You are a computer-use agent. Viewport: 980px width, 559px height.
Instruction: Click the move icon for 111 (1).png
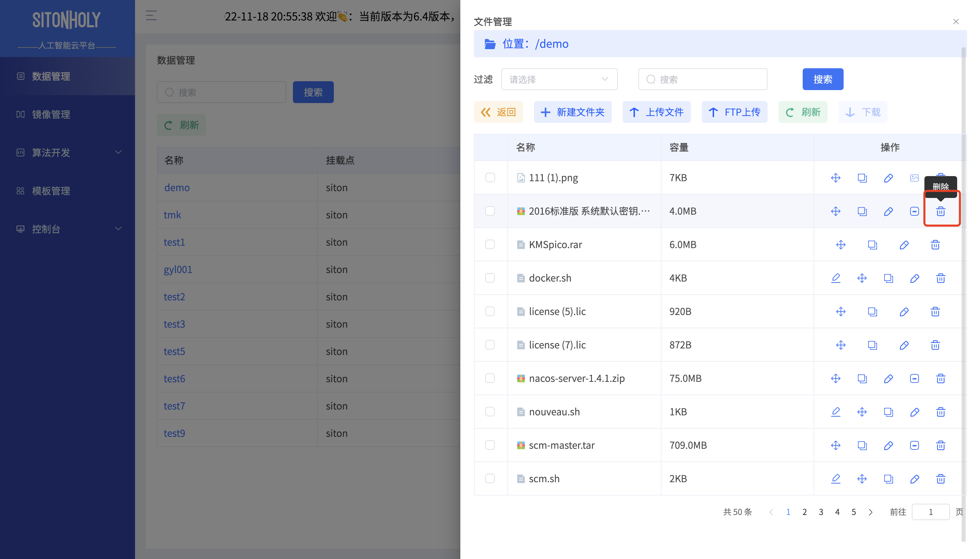pos(835,178)
